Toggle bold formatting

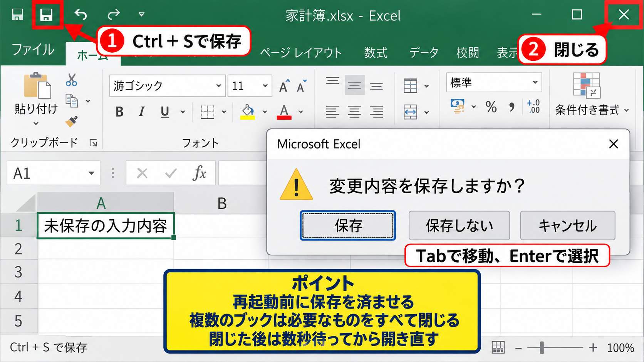119,112
